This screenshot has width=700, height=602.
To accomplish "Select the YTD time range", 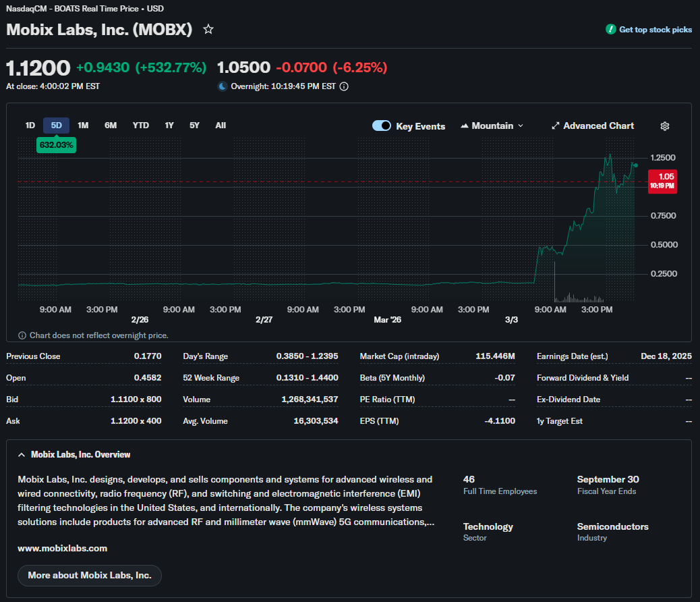I will point(141,126).
